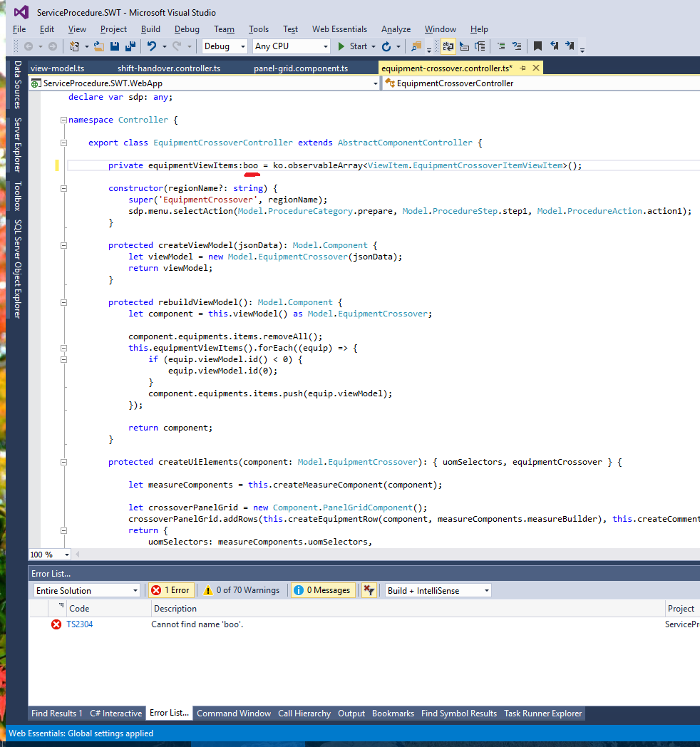The height and width of the screenshot is (747, 700).
Task: Click the Open File folder icon
Action: pyautogui.click(x=98, y=46)
